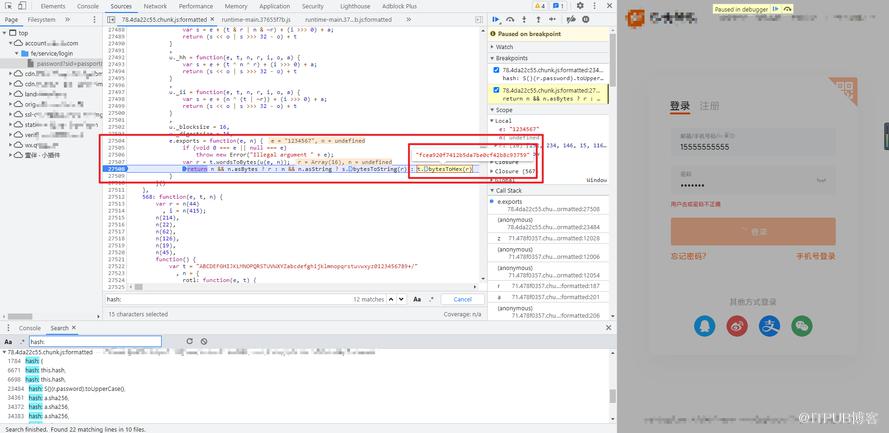This screenshot has height=433, width=889.
Task: Deactivate breakpoints icon
Action: 572,19
